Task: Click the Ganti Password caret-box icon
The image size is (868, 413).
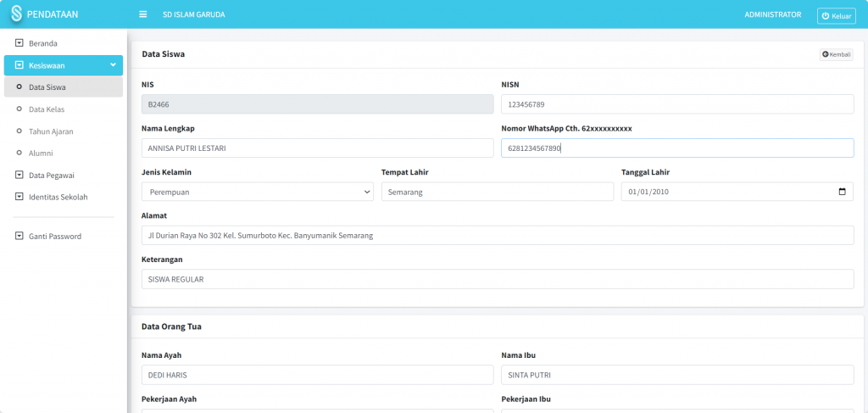Action: click(19, 236)
